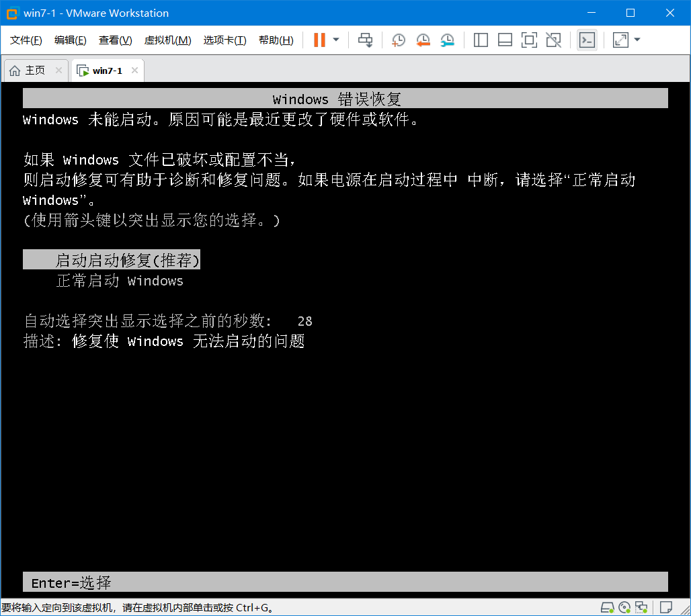This screenshot has height=616, width=691.
Task: Click the Send Ctrl+Alt+Del toolbar icon
Action: tap(366, 40)
